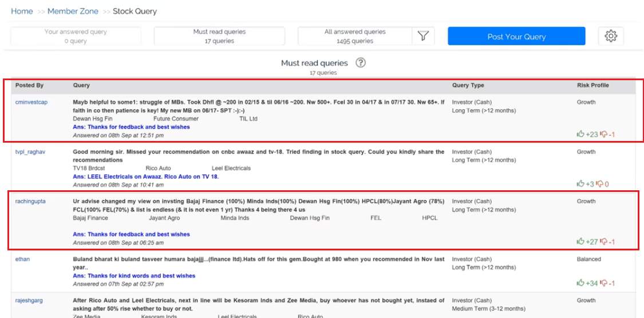This screenshot has width=644, height=318.
Task: Click the filter funnel icon
Action: coord(423,36)
